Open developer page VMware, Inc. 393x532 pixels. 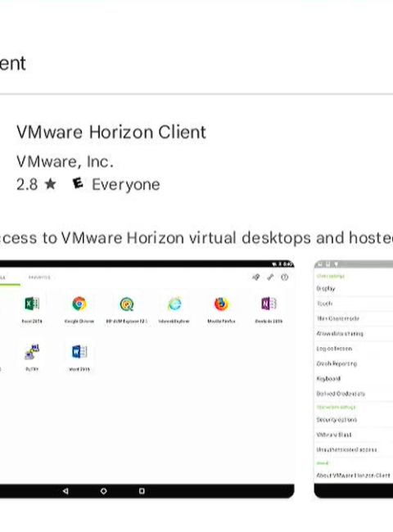65,162
